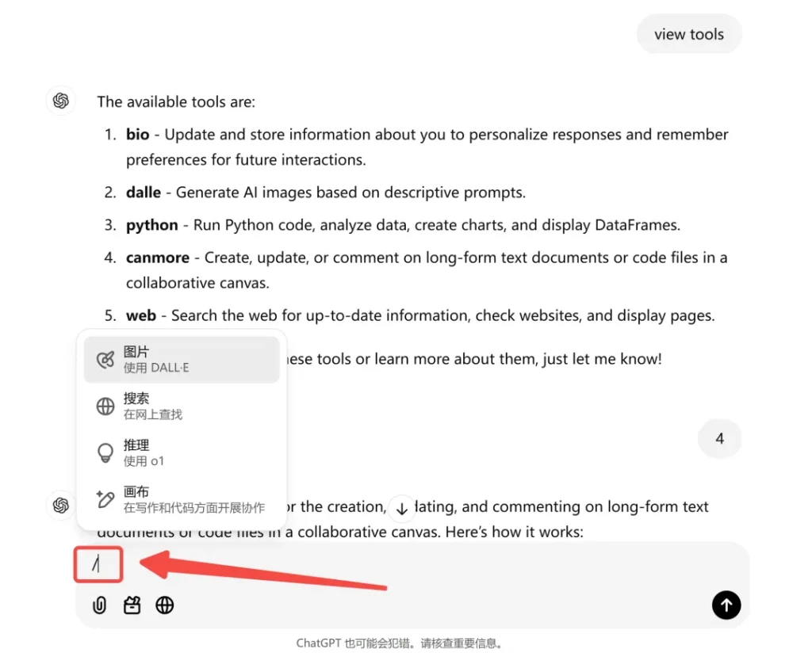812x653 pixels.
Task: Click the bold 'bio' tool name
Action: 138,135
